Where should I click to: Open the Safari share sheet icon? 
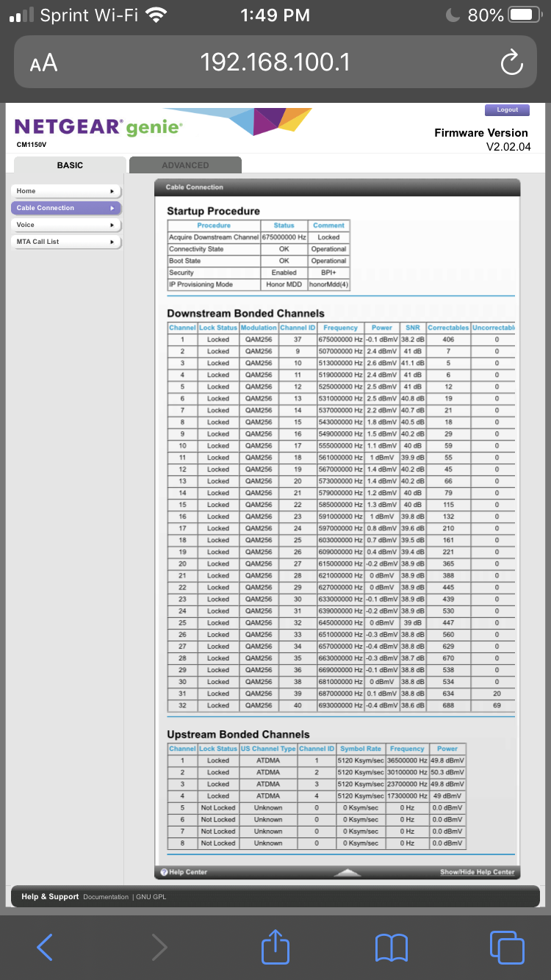[x=275, y=946]
